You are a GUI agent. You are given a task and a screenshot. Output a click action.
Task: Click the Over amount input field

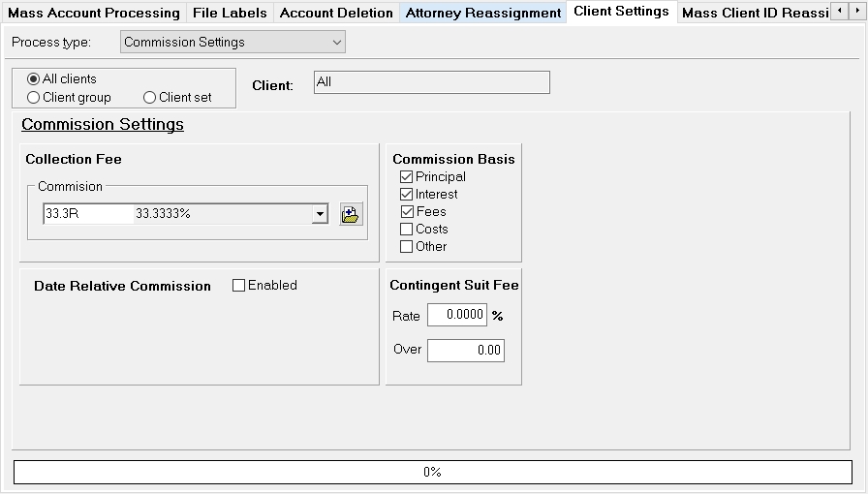(x=465, y=351)
